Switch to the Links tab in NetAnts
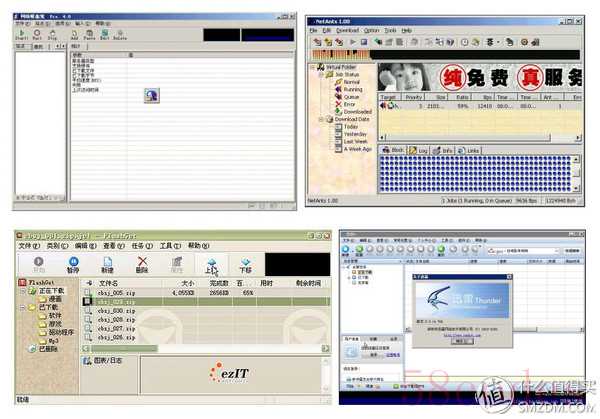Image resolution: width=600 pixels, height=419 pixels. click(473, 150)
